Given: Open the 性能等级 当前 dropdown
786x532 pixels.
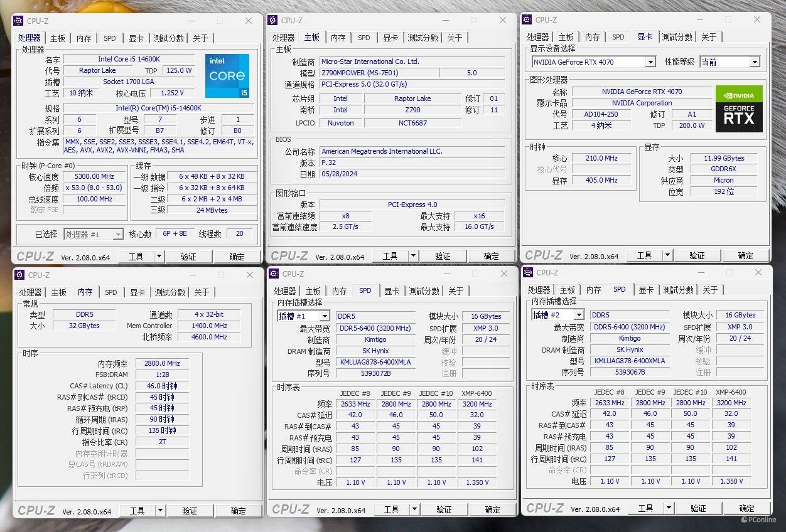Looking at the screenshot, I should pos(729,61).
